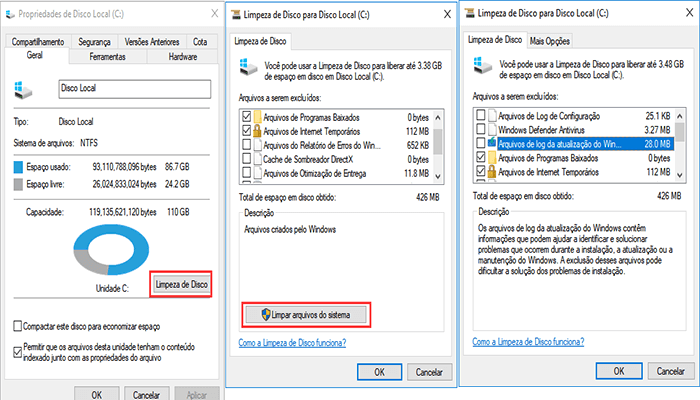
Task: Open Versões Anteriores tab
Action: pos(152,42)
